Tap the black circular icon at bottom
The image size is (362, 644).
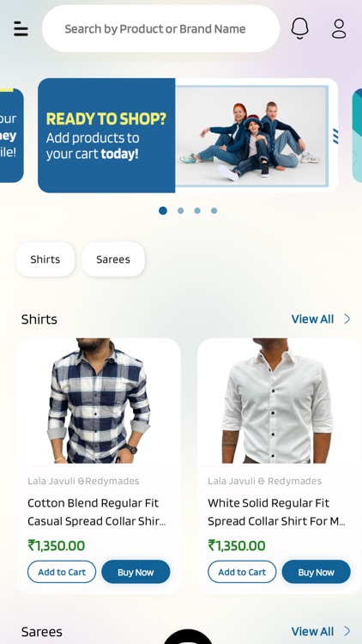(189, 636)
